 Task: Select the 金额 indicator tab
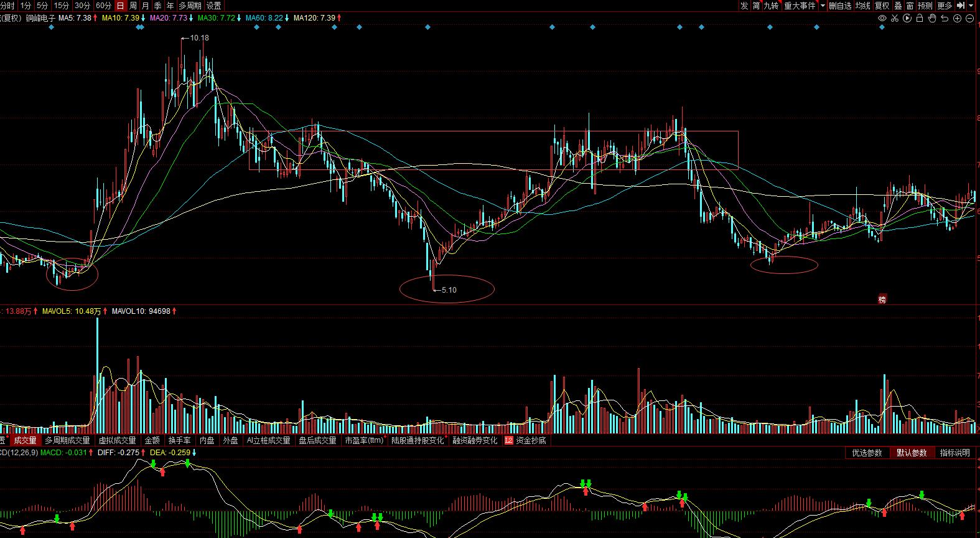tap(152, 440)
